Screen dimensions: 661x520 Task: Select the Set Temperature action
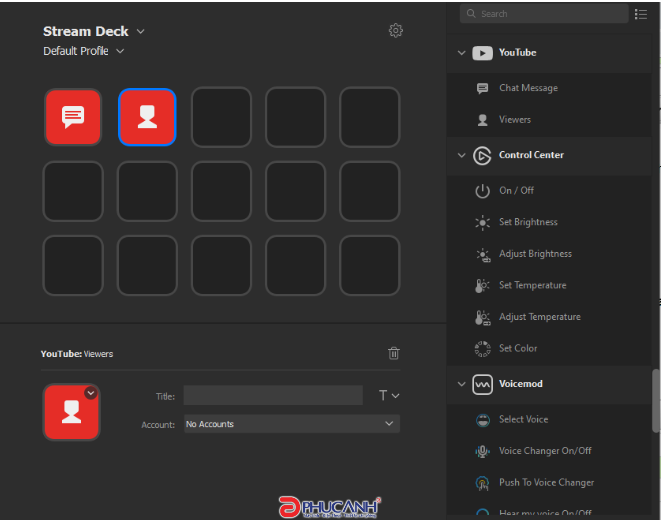tap(549, 286)
